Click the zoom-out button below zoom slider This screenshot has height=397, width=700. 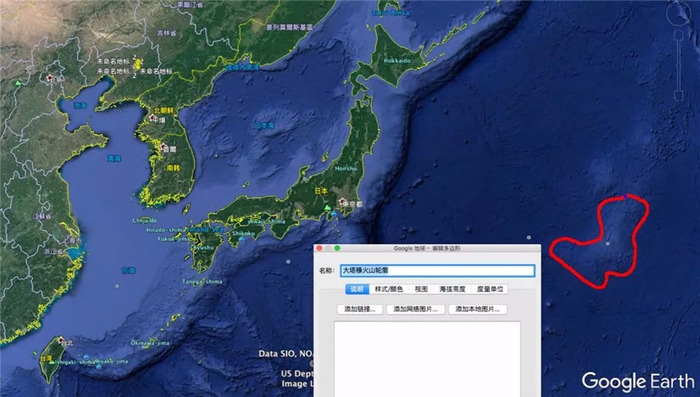coord(678,96)
